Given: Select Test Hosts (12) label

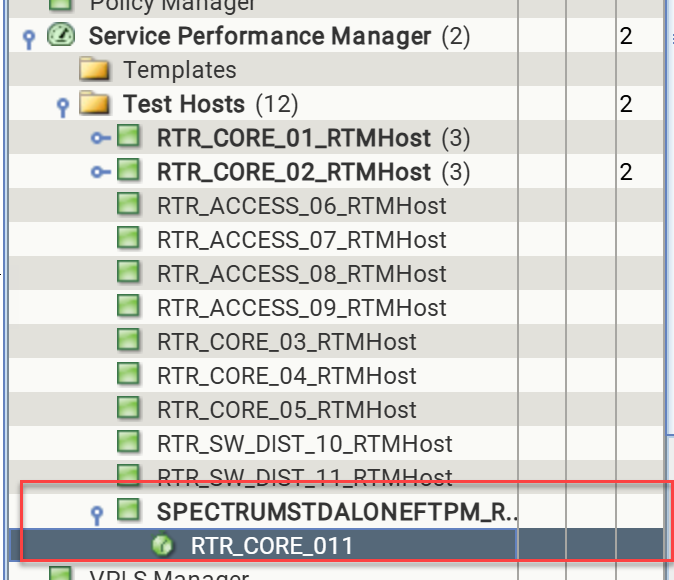Looking at the screenshot, I should [x=211, y=104].
